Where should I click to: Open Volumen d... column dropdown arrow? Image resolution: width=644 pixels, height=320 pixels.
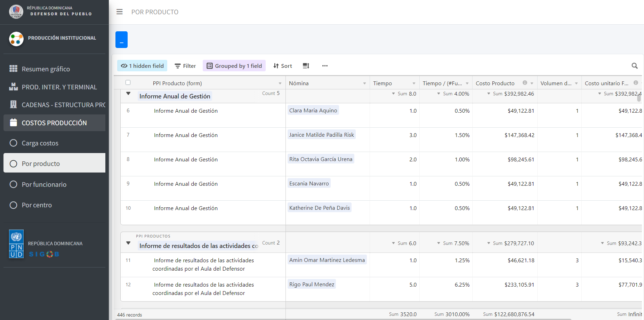[576, 83]
